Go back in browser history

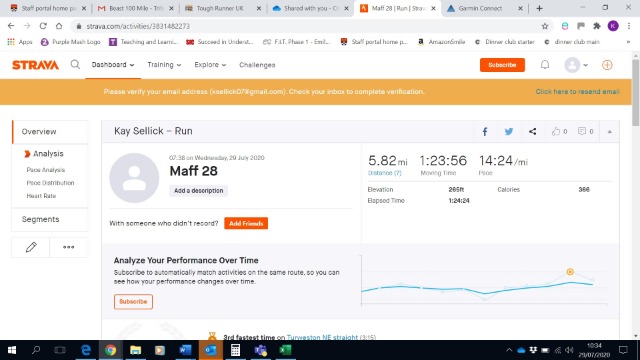click(x=11, y=26)
